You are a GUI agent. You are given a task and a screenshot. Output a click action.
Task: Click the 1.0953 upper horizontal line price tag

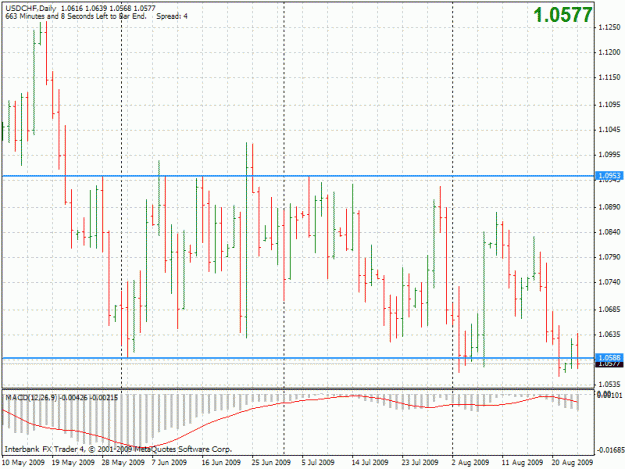(609, 176)
